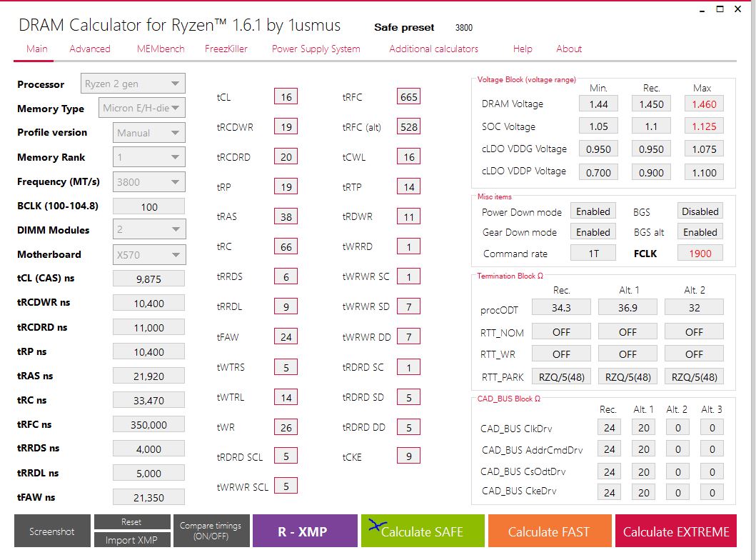Click the procODT Rec value 34.3
Screen dimensions: 756x560
click(x=561, y=307)
